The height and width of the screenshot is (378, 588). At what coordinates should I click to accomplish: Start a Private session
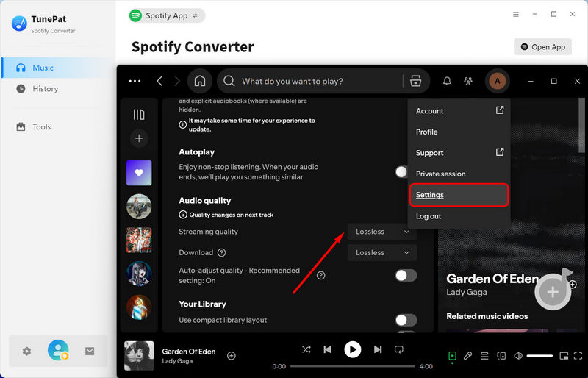coord(459,174)
